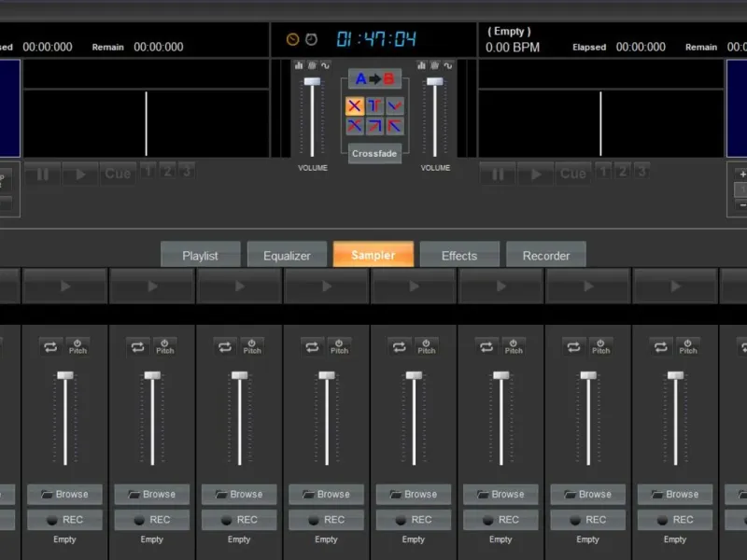
Task: Click the right deck "( Empty )" track title
Action: tap(509, 32)
